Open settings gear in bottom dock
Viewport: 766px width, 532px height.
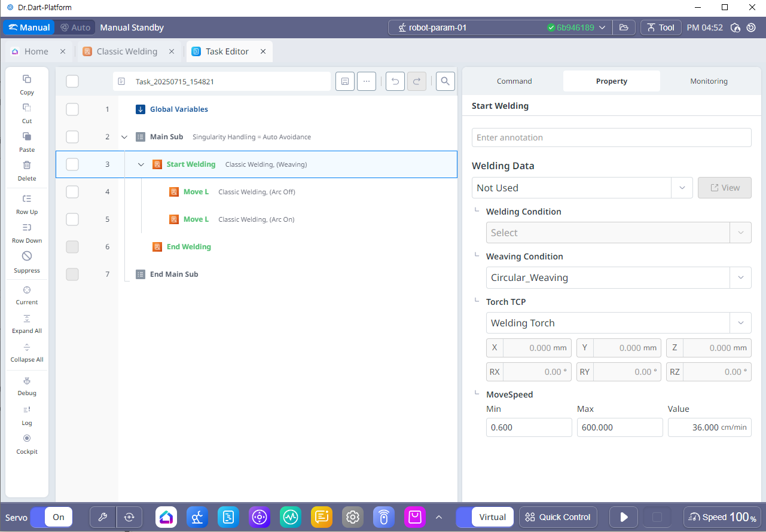[353, 517]
